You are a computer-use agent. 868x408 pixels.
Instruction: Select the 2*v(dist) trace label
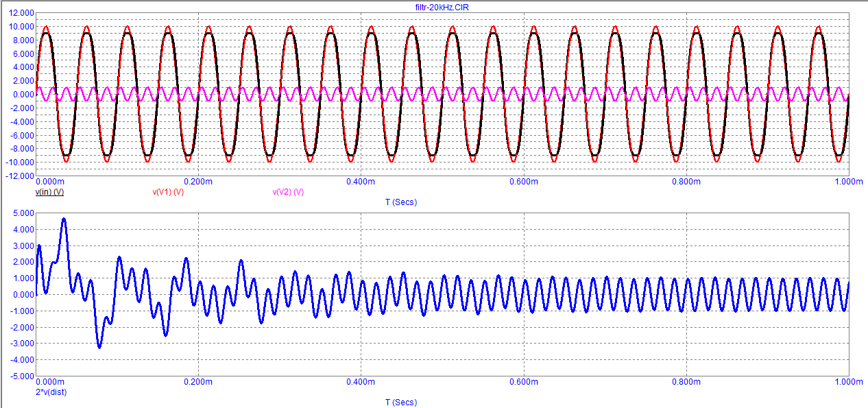(x=51, y=392)
